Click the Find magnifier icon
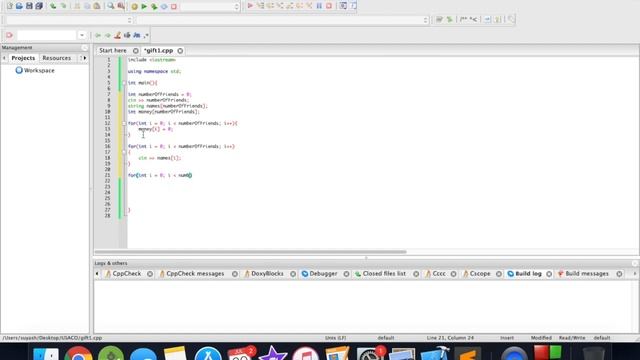This screenshot has width=640, height=360. point(111,6)
